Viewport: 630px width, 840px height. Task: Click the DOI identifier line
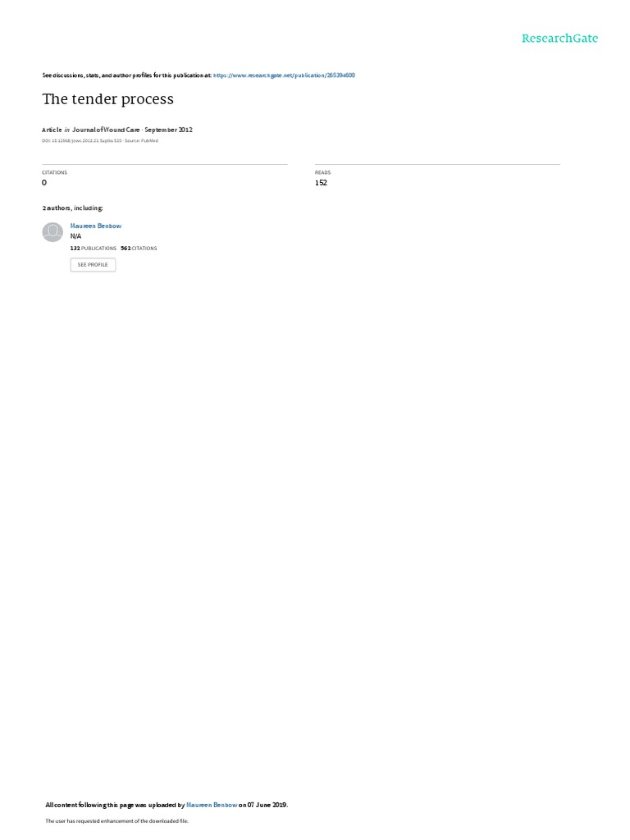click(82, 141)
